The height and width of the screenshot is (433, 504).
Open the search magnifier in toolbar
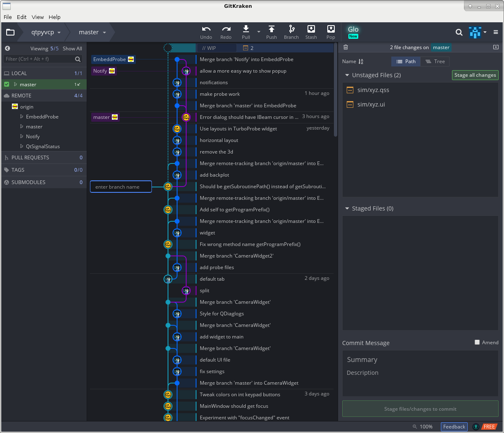click(459, 32)
